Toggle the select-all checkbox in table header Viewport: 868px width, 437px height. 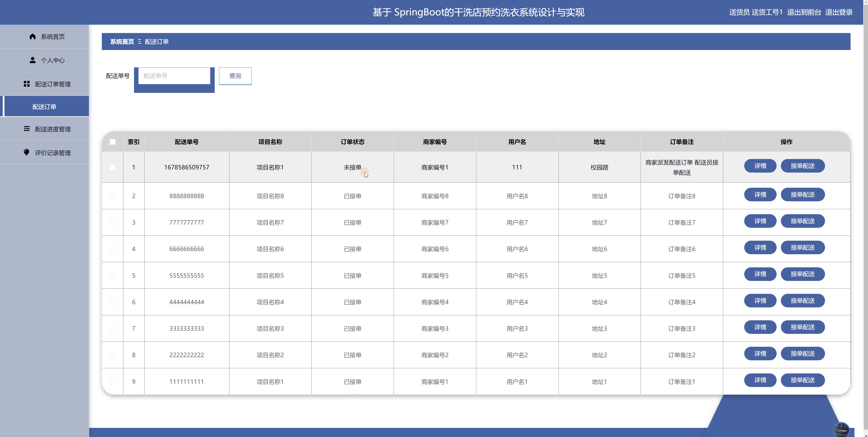pyautogui.click(x=112, y=142)
